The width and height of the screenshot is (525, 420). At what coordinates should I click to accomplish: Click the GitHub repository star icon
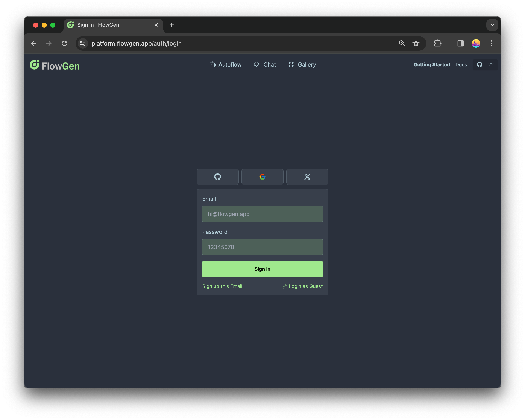[480, 64]
